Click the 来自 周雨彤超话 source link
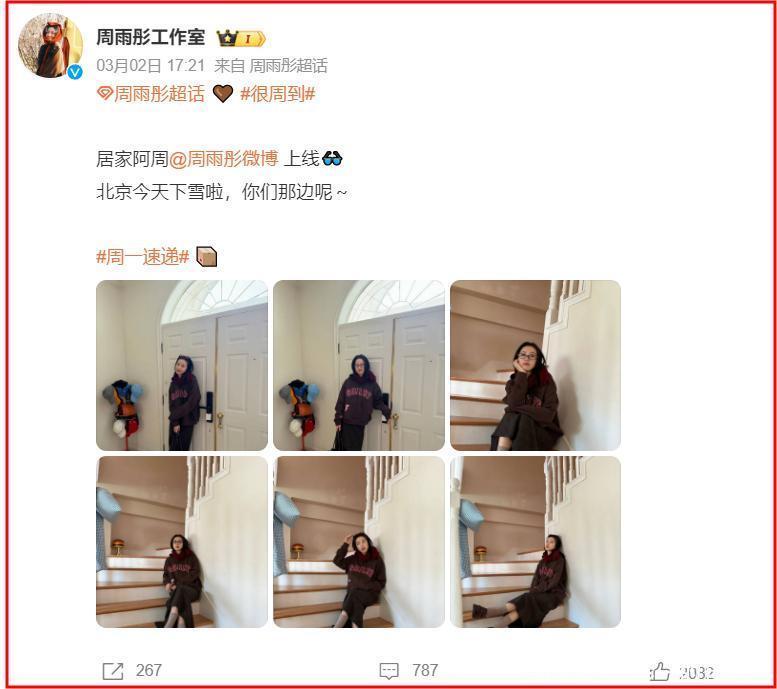 pyautogui.click(x=271, y=65)
